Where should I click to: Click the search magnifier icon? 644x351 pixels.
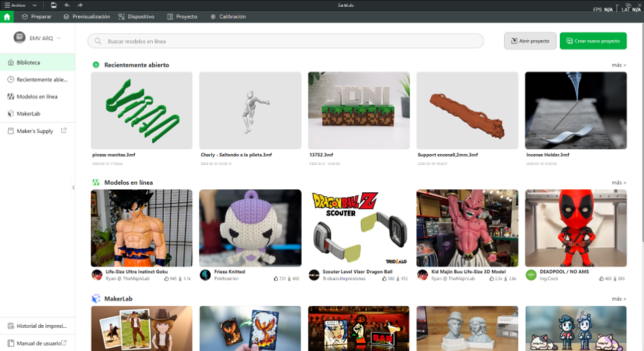point(98,41)
